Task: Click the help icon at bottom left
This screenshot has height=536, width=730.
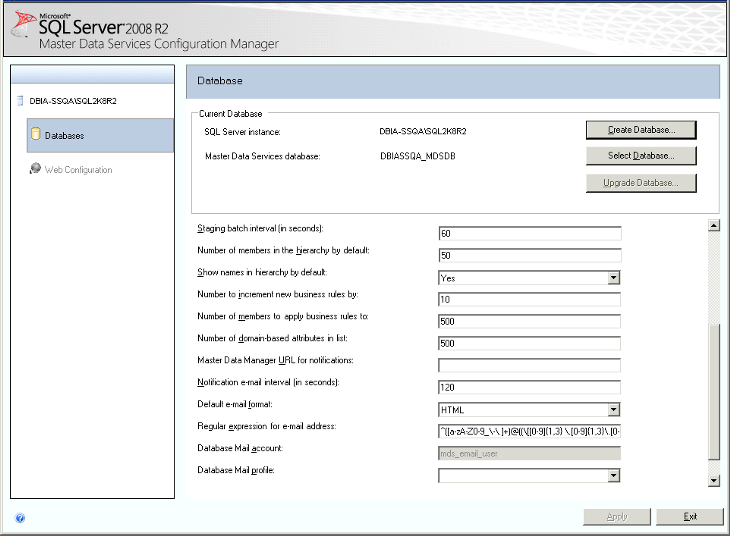Action: click(x=20, y=518)
